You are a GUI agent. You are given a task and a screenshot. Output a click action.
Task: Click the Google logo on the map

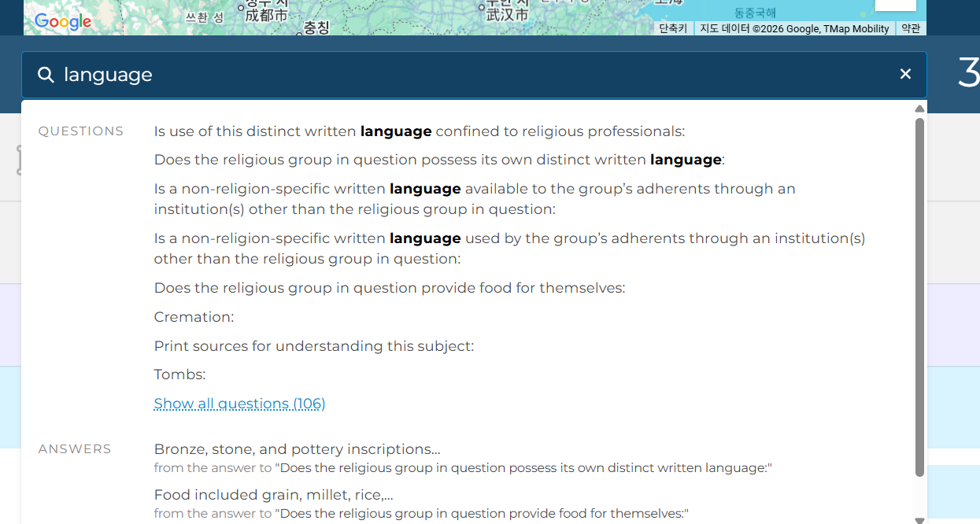tap(63, 22)
